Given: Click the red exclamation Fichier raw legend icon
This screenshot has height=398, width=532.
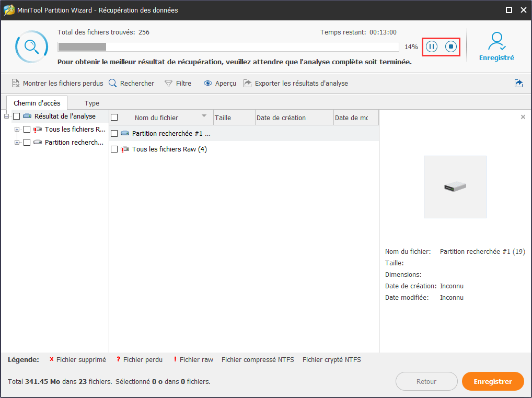Looking at the screenshot, I should tap(175, 359).
